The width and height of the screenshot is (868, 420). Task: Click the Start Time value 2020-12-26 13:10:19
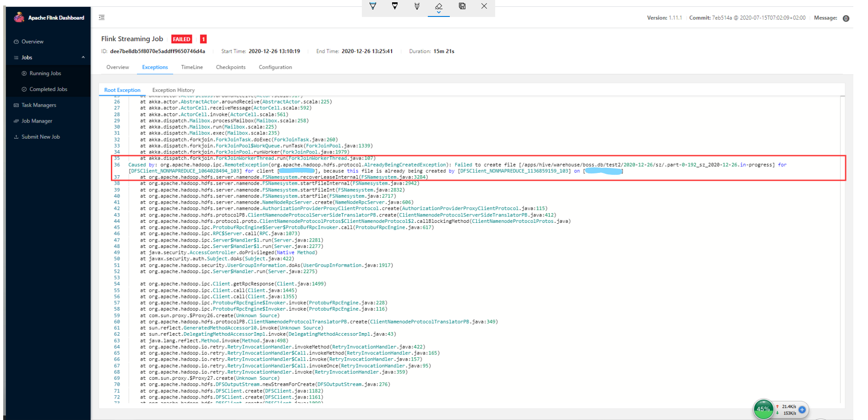coord(274,51)
